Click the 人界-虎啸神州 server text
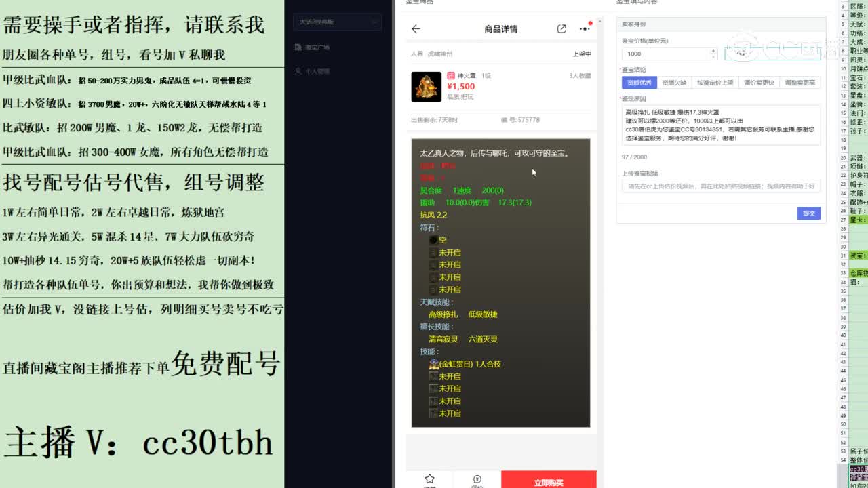 click(x=431, y=54)
